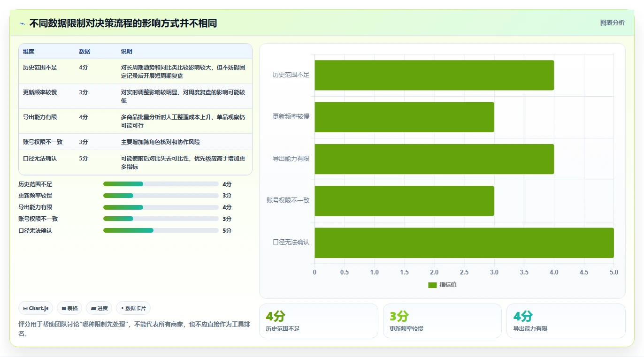
Task: Click 导出能力有限 in the table's 维度 column
Action: point(40,117)
